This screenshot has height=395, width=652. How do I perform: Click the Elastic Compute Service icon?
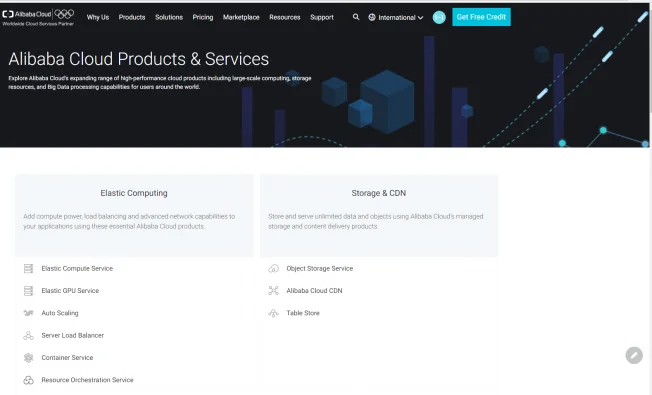(x=28, y=269)
